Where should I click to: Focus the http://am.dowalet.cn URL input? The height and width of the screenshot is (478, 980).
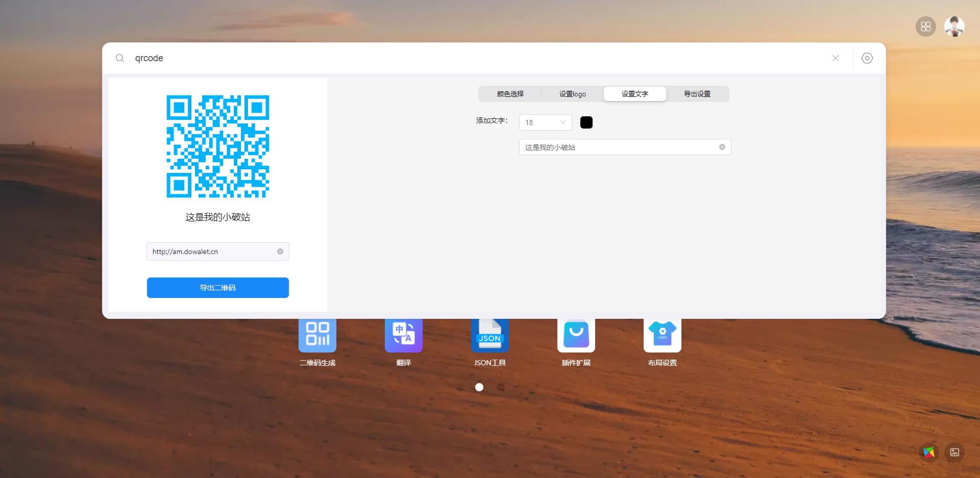point(218,251)
